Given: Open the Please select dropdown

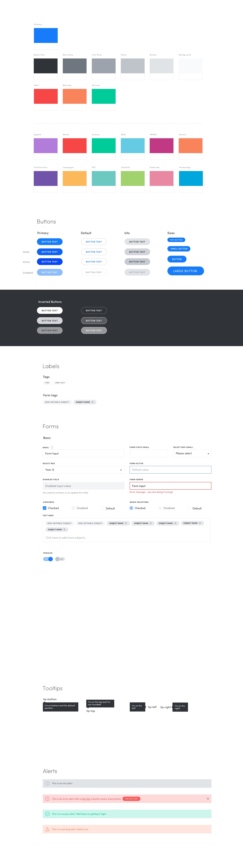Looking at the screenshot, I should [192, 454].
